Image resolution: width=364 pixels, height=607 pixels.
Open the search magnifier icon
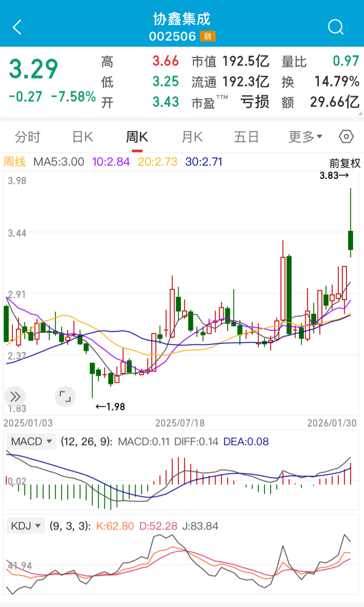pyautogui.click(x=336, y=27)
